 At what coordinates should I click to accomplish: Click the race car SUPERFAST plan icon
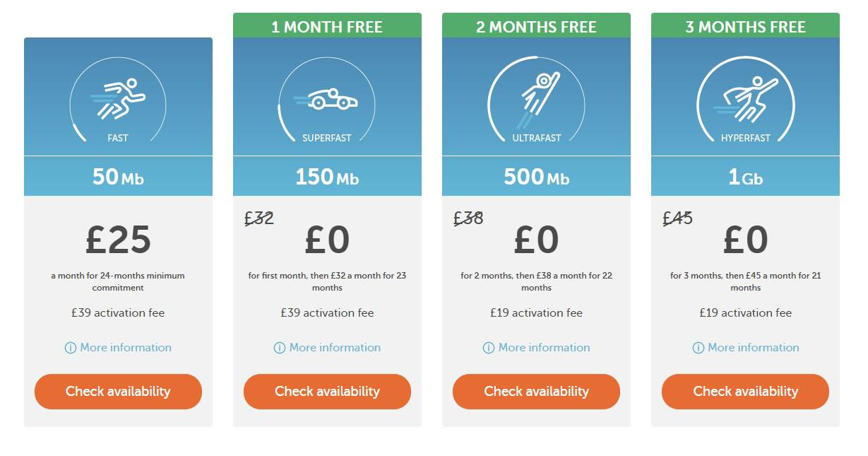tap(326, 100)
